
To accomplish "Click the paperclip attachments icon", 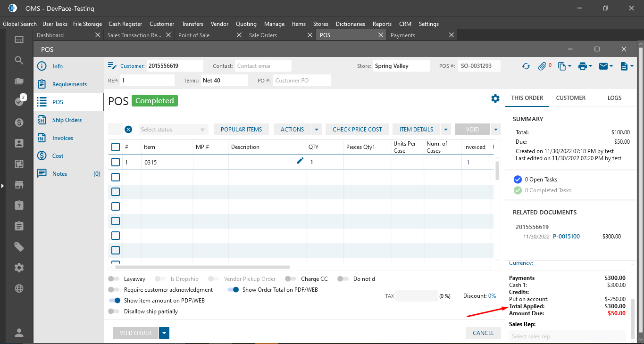I will [542, 66].
